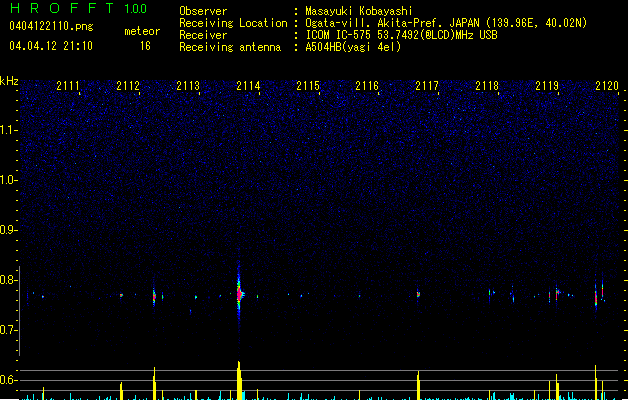Click the Observer label
This screenshot has width=629, height=400.
(x=203, y=11)
